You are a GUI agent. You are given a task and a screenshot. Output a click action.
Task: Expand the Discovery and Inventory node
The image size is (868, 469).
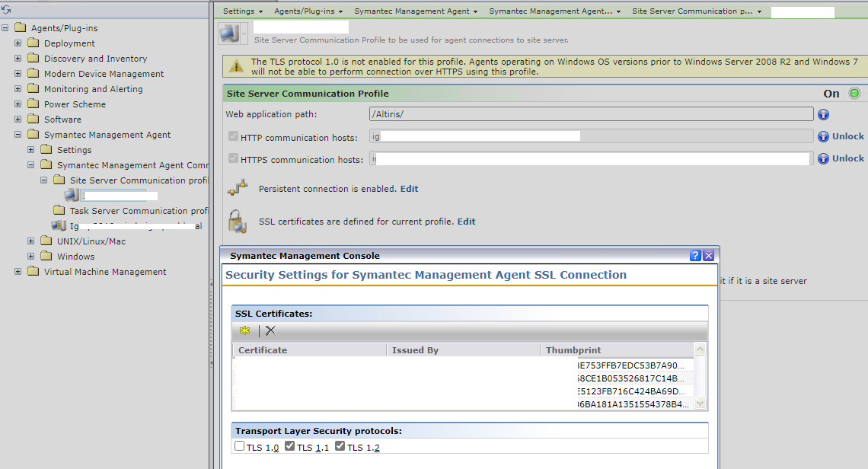click(x=18, y=58)
